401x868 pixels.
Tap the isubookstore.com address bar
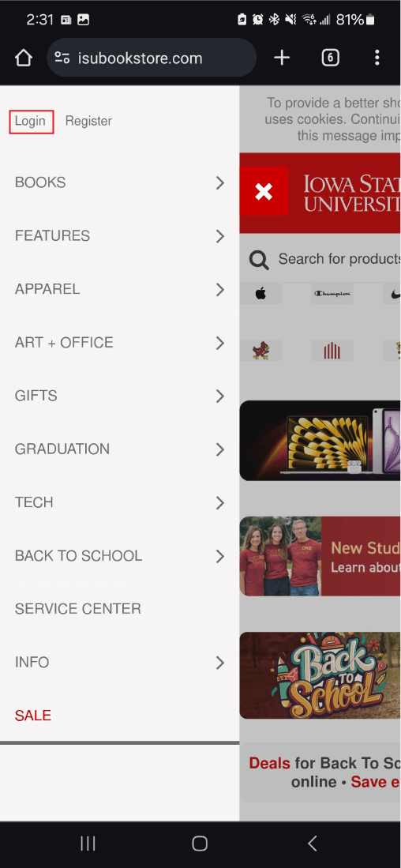pos(152,58)
